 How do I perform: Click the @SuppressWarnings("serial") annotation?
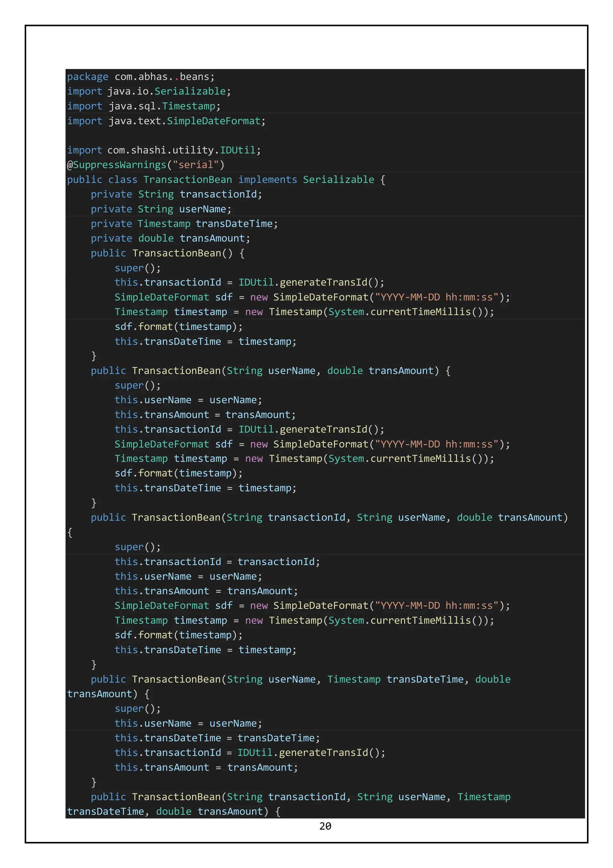tap(146, 165)
